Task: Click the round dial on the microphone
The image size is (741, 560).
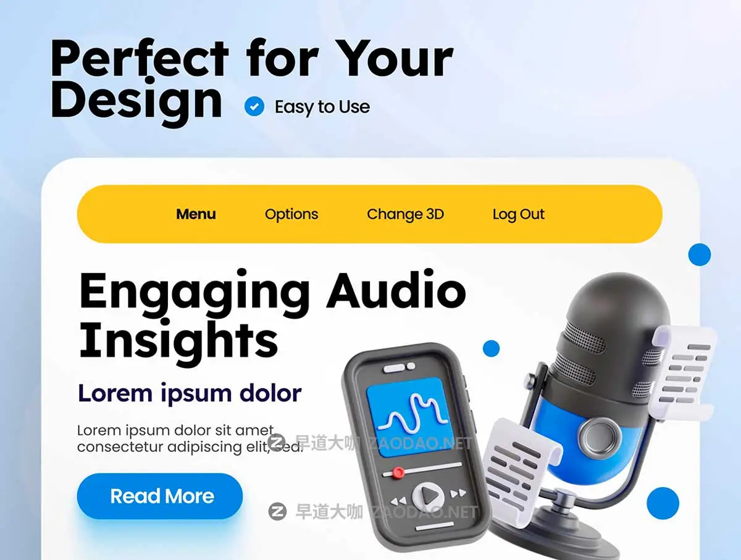Action: click(596, 436)
